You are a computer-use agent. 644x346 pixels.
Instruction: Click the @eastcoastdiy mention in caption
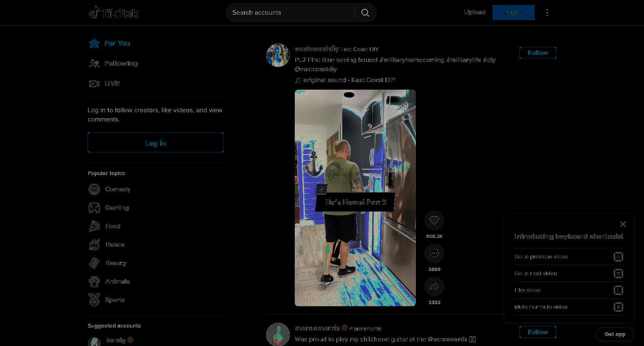[x=316, y=69]
